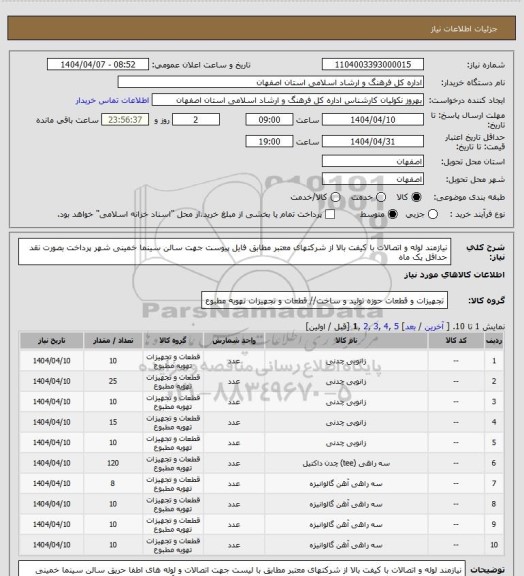Select متوسط purchase process type
The image size is (524, 576).
click(x=393, y=214)
